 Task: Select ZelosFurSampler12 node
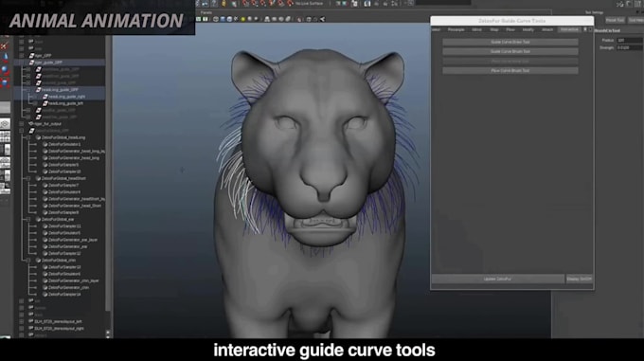(64, 254)
